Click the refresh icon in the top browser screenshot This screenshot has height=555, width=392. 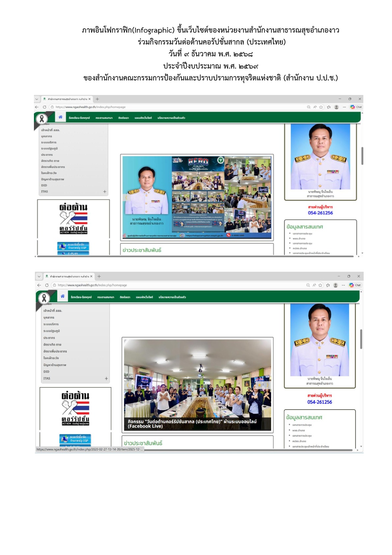point(44,107)
